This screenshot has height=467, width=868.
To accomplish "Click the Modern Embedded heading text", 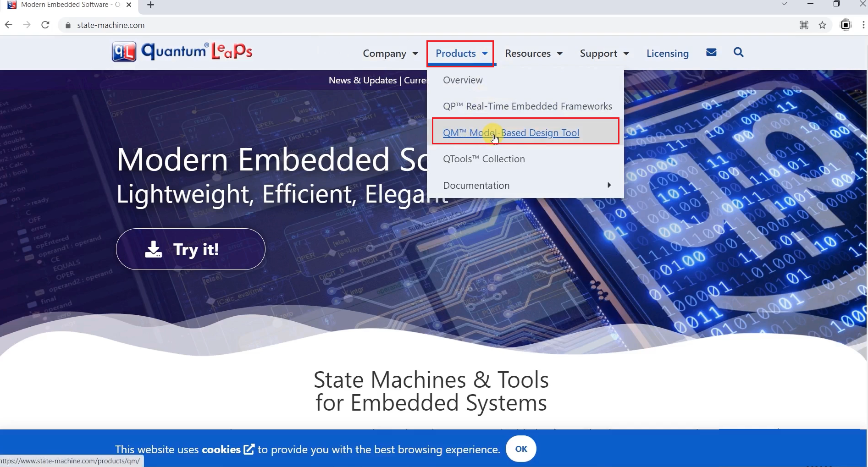I will click(x=272, y=159).
